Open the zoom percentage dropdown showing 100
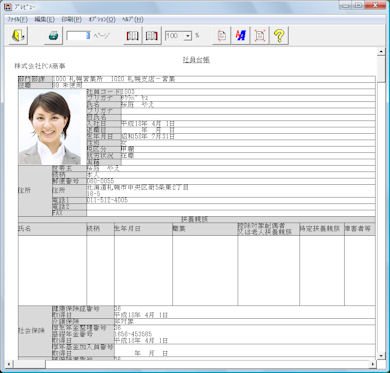Image resolution: width=390 pixels, height=373 pixels. tap(188, 36)
